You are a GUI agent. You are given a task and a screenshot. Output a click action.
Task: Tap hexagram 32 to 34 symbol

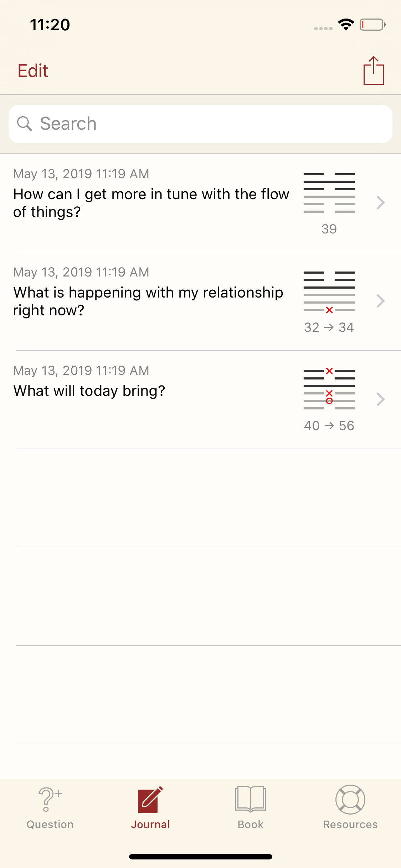(329, 291)
